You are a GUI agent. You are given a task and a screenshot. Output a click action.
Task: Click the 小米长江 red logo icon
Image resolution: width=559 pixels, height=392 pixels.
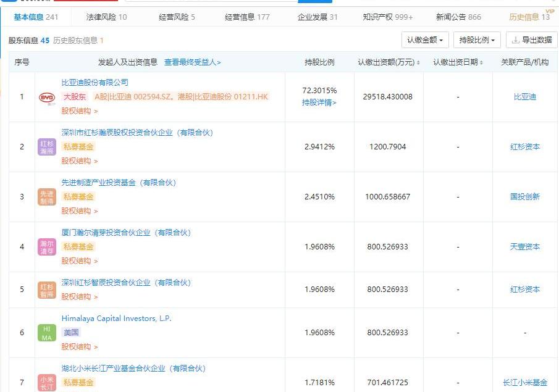(47, 383)
